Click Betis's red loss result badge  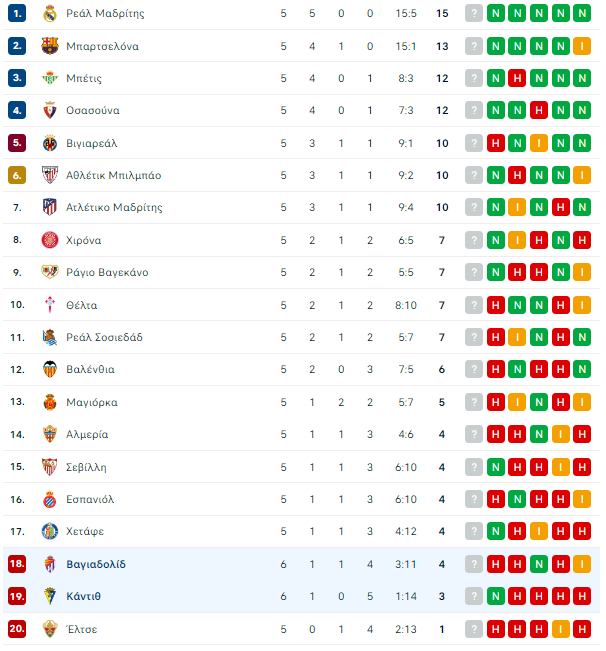(517, 78)
